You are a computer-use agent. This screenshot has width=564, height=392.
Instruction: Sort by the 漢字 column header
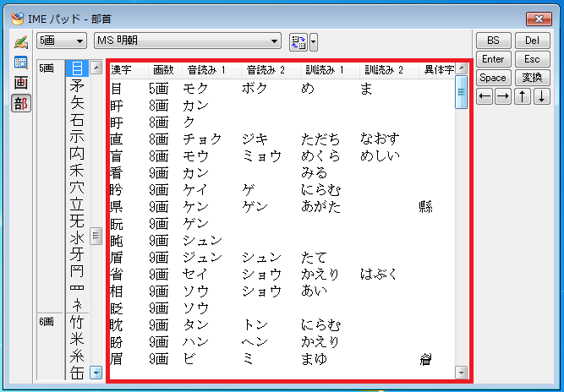coord(129,70)
